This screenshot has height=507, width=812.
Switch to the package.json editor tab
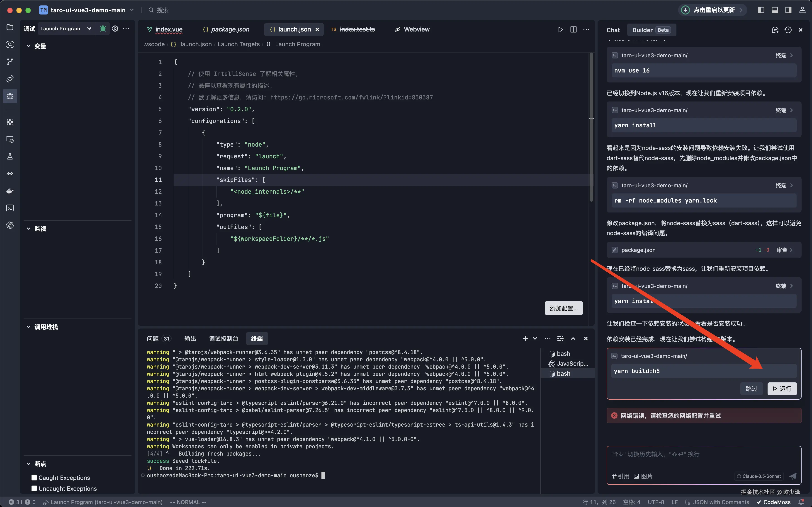pyautogui.click(x=230, y=29)
